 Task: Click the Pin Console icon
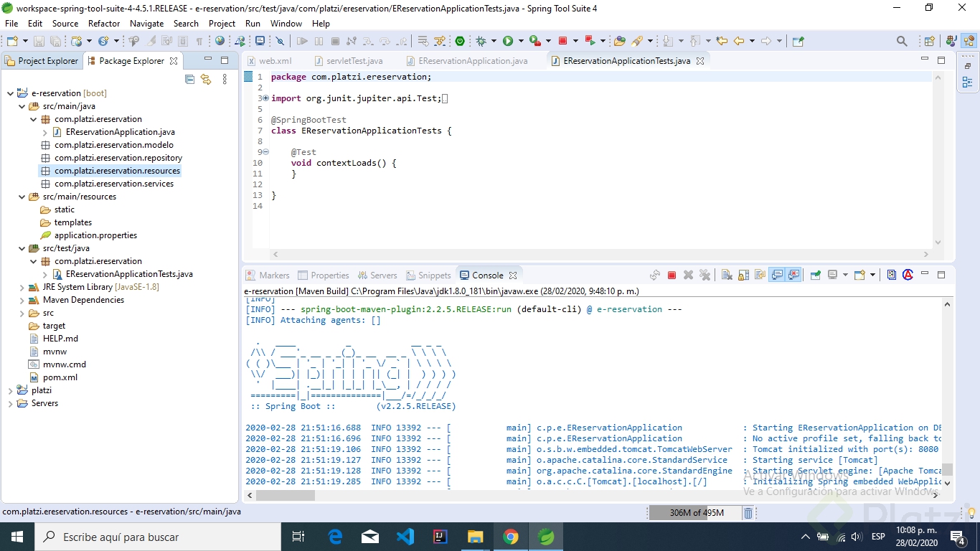(x=815, y=275)
